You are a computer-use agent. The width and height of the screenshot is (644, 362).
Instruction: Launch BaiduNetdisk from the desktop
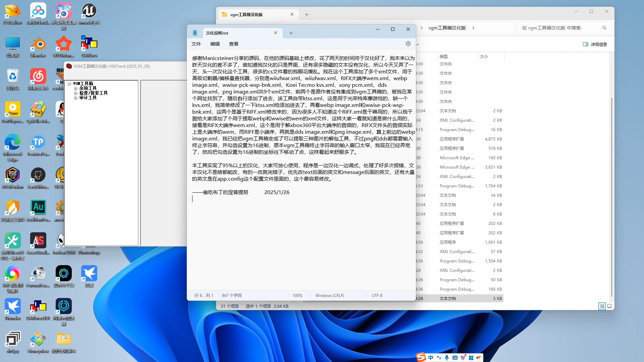click(38, 14)
